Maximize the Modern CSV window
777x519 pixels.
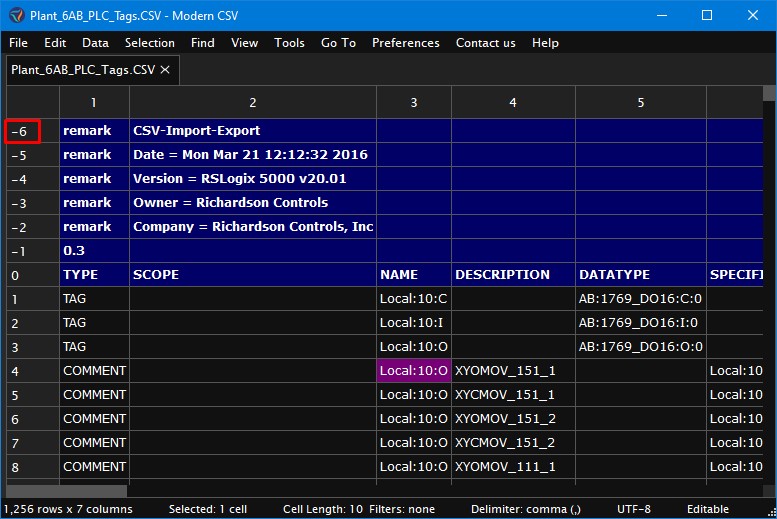(x=707, y=15)
